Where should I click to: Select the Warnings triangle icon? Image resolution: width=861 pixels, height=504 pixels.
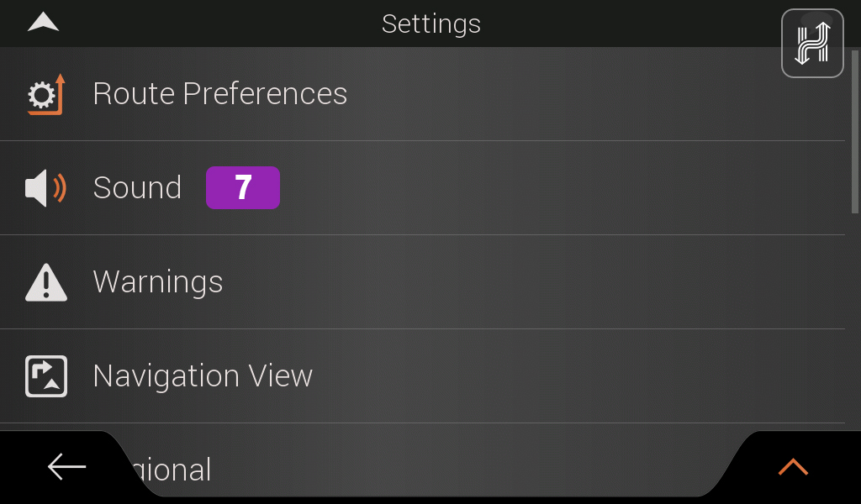(x=46, y=282)
